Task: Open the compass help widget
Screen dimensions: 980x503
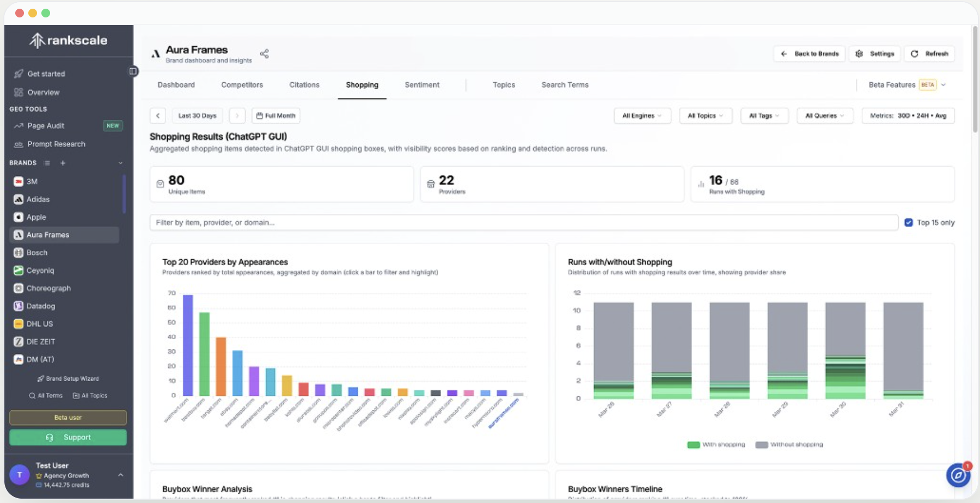Action: tap(958, 475)
